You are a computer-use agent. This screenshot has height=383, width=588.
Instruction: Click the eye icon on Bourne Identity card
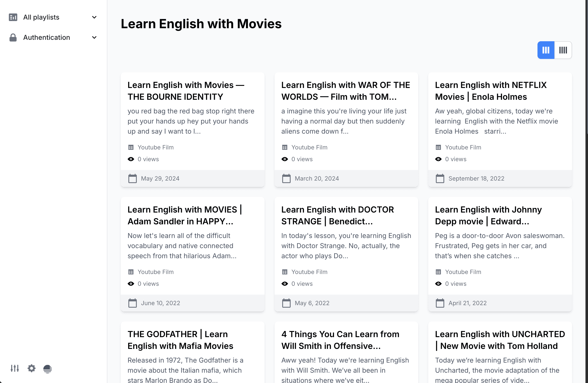point(131,159)
